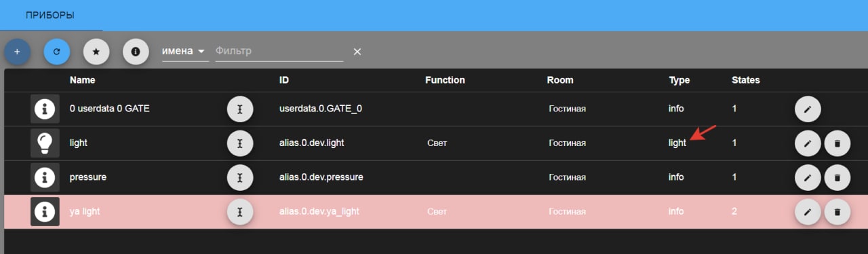The height and width of the screenshot is (254, 868).
Task: Click the info icon of pressure row
Action: coord(45,177)
